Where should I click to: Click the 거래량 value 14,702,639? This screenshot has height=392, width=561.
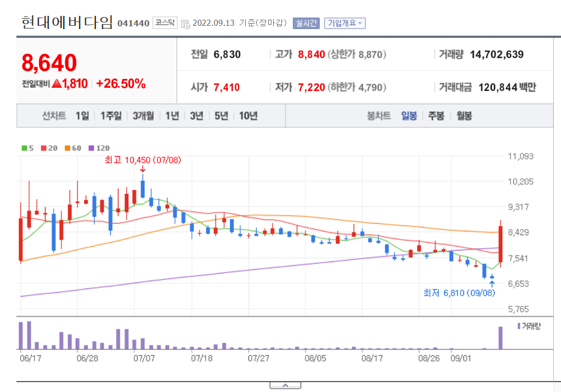coord(497,54)
